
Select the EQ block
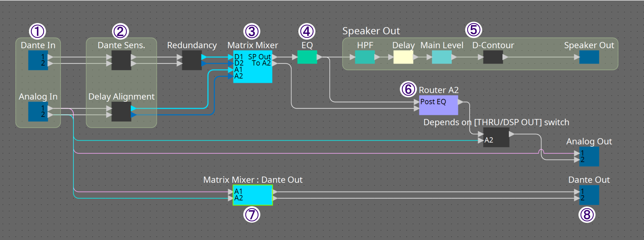coord(307,58)
